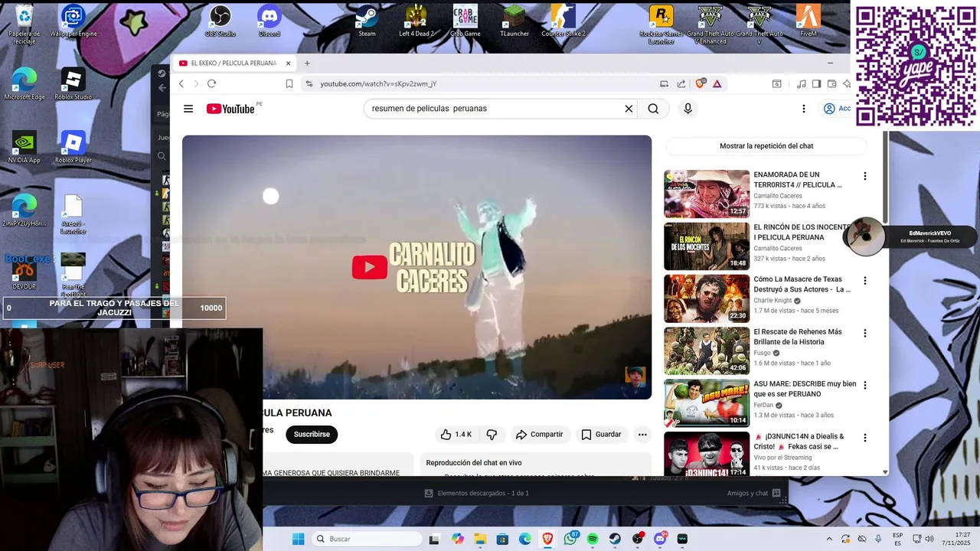This screenshot has height=551, width=980.
Task: Open the ENAMORADA DE UN TERRORIST4 thumbnail
Action: (x=707, y=194)
